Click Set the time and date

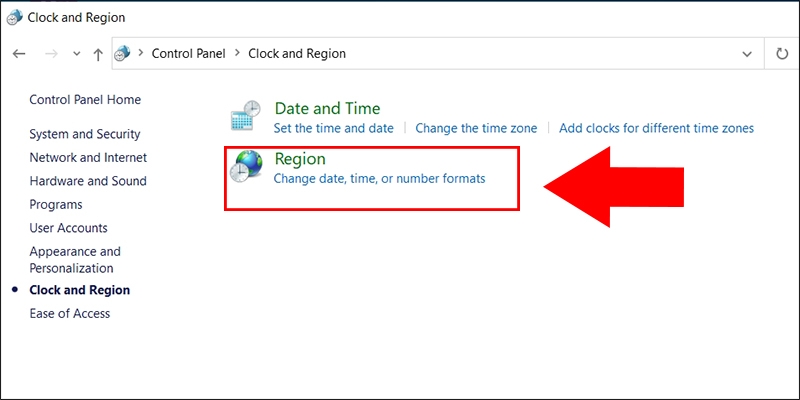333,128
